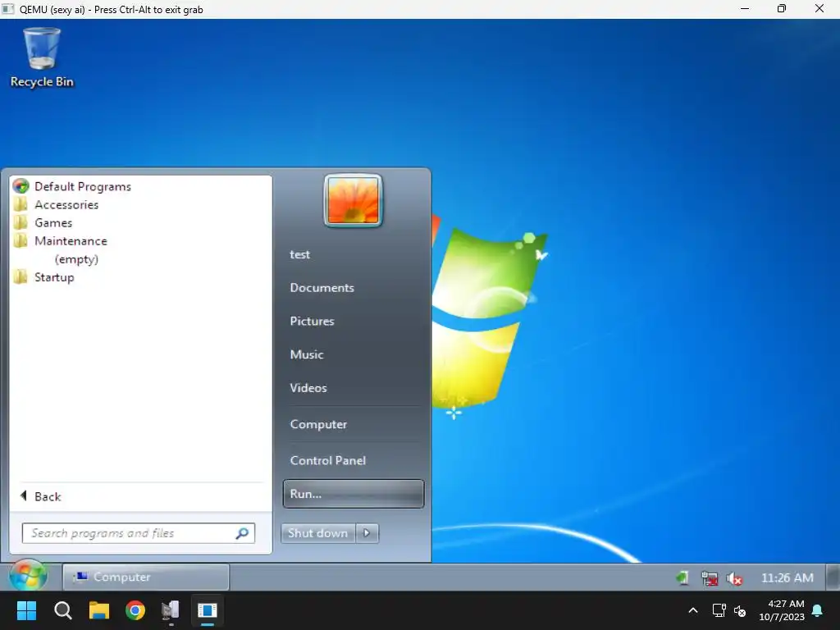
Task: Open File Explorer on host taskbar
Action: point(99,610)
